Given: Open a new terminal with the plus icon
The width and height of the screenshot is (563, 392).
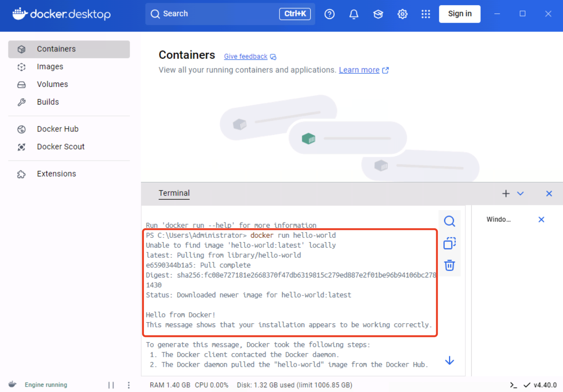Looking at the screenshot, I should [x=506, y=193].
